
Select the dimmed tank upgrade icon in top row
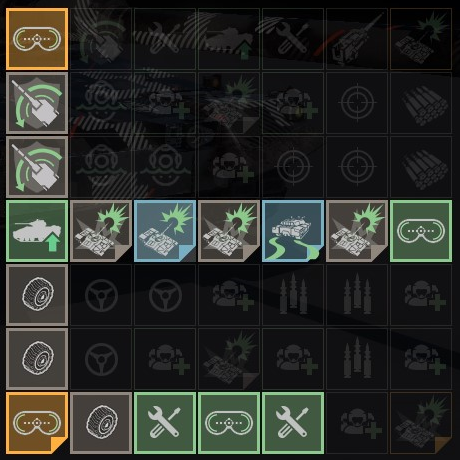click(229, 39)
